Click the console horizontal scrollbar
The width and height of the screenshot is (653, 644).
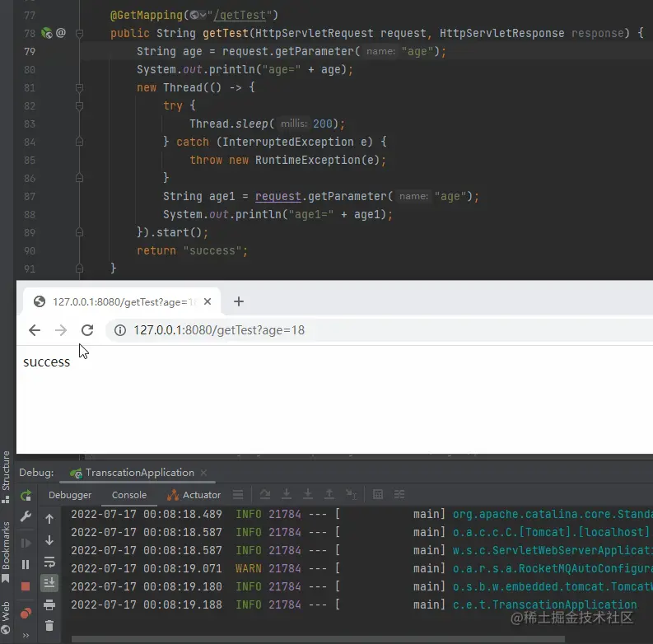318,639
